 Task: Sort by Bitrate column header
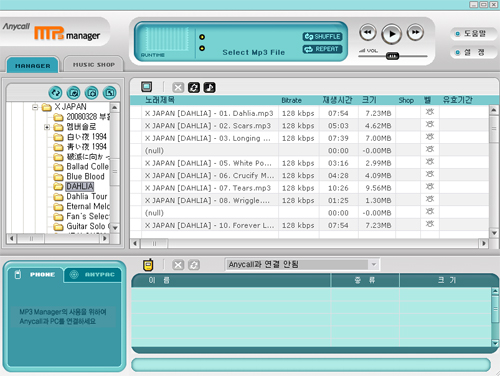pyautogui.click(x=291, y=100)
